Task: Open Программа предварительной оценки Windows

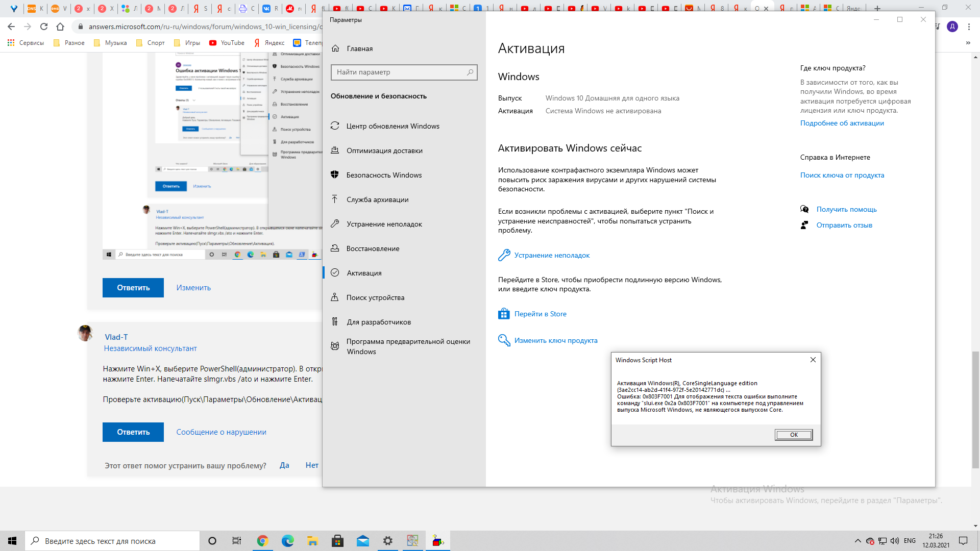Action: [408, 346]
